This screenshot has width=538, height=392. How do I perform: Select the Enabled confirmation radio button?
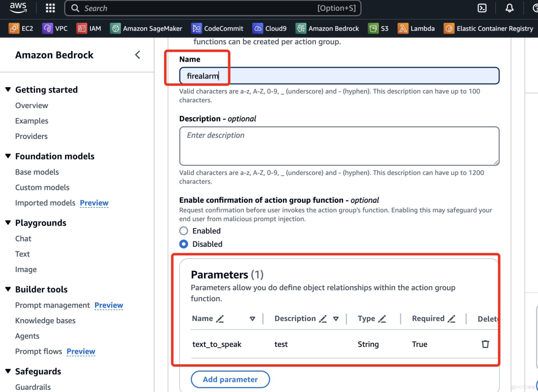tap(184, 231)
